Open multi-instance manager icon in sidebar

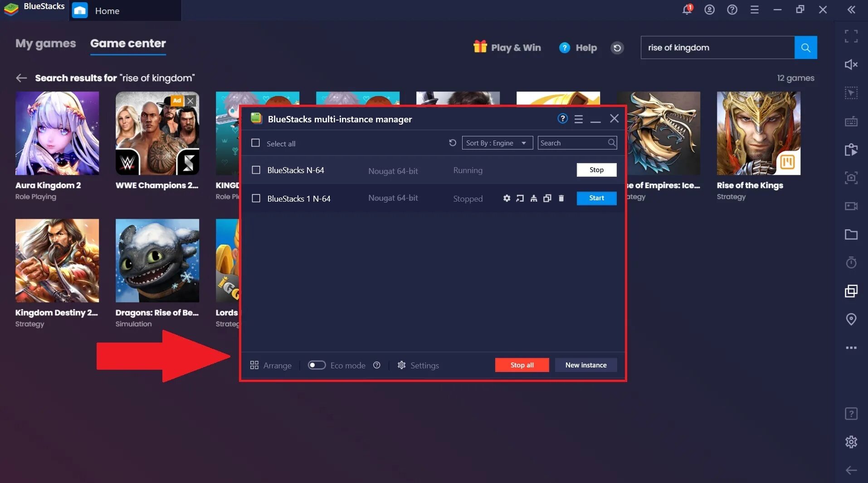(x=851, y=291)
